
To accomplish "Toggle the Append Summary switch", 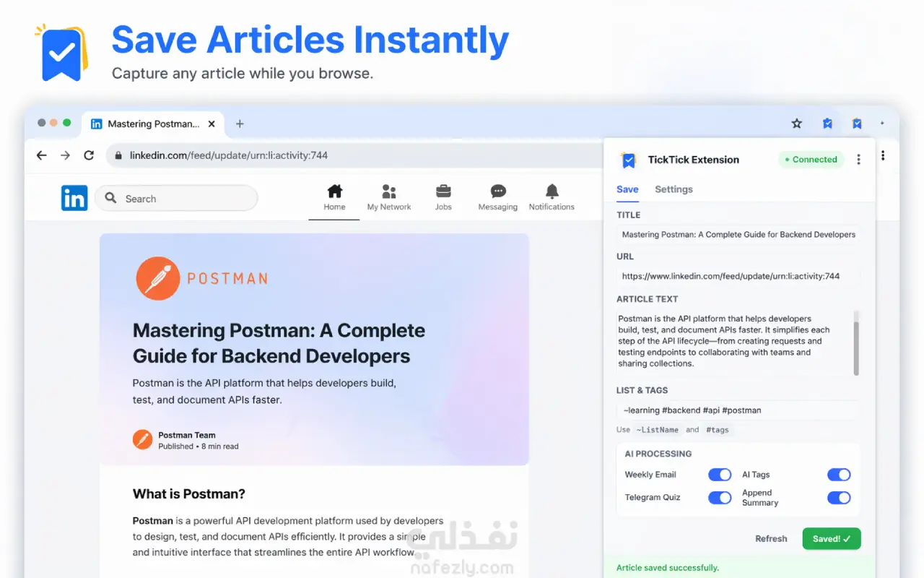I will pyautogui.click(x=839, y=498).
